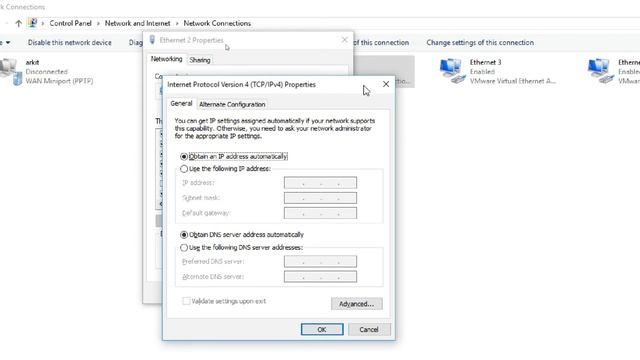Cancel the IPv4 Properties dialog
This screenshot has width=640, height=360.
pyautogui.click(x=369, y=329)
